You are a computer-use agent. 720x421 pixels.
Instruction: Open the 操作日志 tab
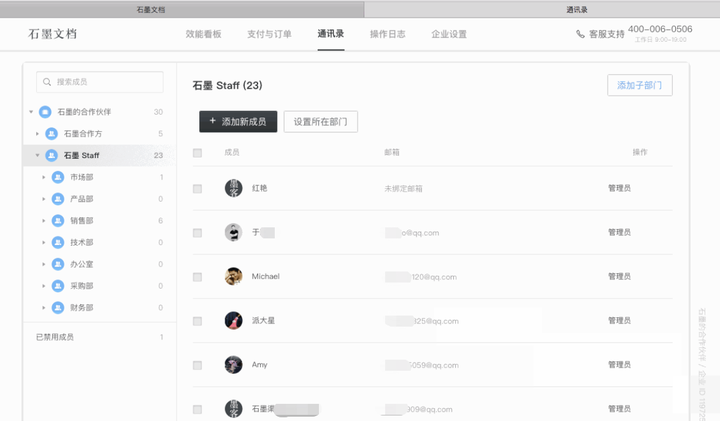pos(388,34)
